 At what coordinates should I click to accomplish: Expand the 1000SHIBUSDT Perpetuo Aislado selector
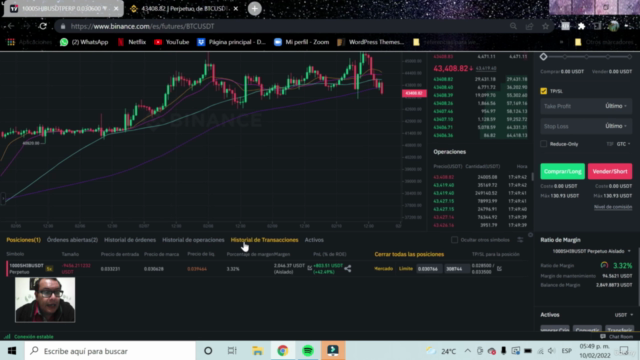[591, 251]
